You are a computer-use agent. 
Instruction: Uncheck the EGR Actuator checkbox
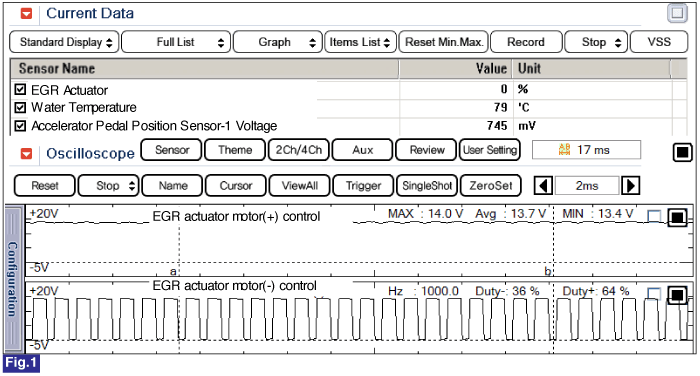click(x=20, y=89)
